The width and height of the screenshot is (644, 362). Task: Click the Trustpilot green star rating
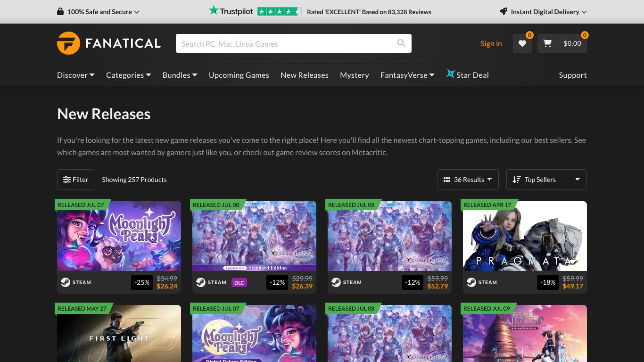pyautogui.click(x=279, y=12)
